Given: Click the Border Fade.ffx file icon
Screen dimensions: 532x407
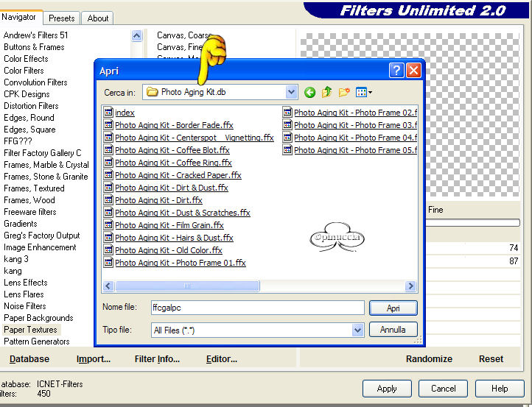Looking at the screenshot, I should [108, 124].
